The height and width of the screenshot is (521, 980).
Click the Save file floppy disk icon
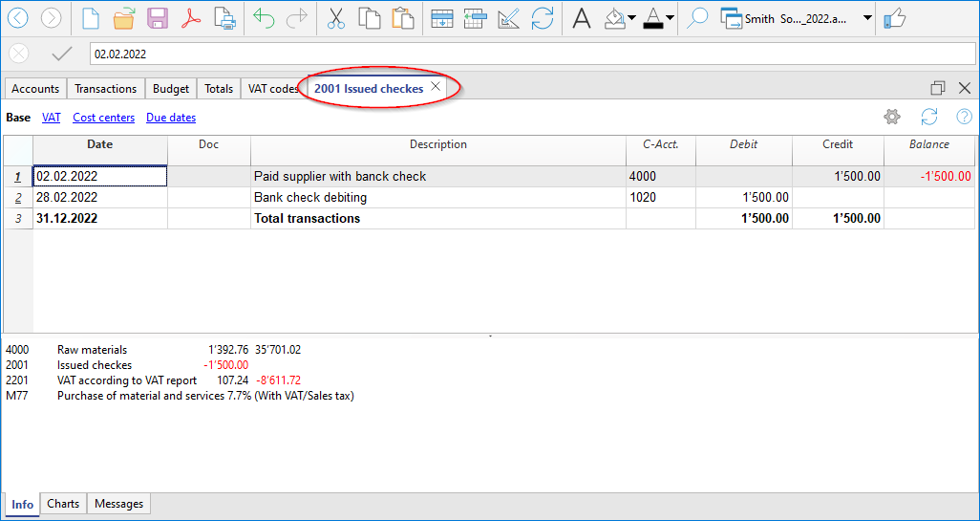tap(158, 18)
